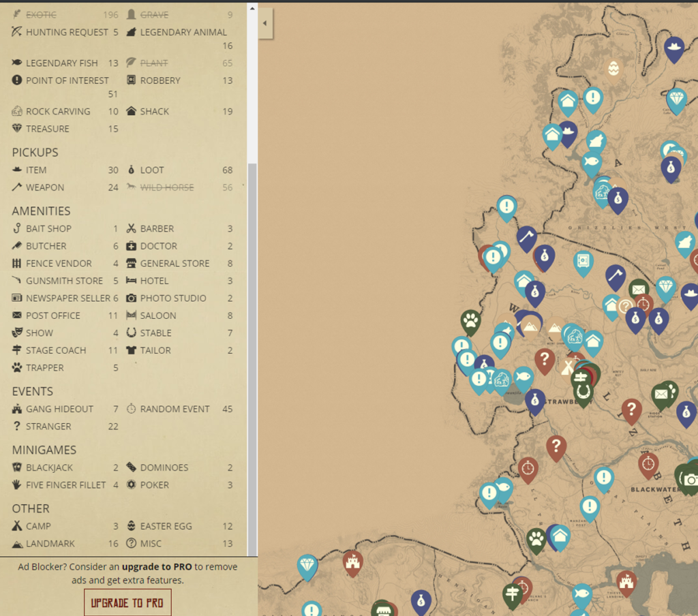Open the Easter egg marker on the map
Screen dimensions: 698x616
pyautogui.click(x=613, y=70)
